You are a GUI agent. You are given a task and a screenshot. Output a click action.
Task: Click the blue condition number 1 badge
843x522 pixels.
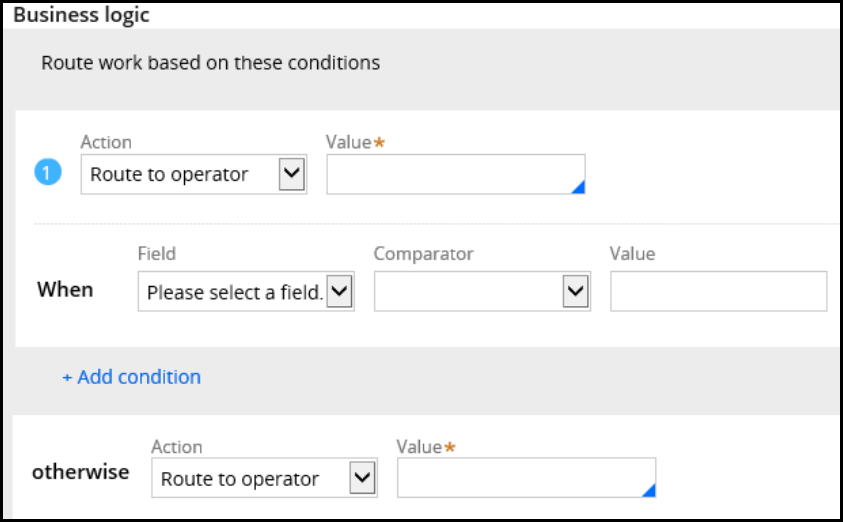point(48,173)
